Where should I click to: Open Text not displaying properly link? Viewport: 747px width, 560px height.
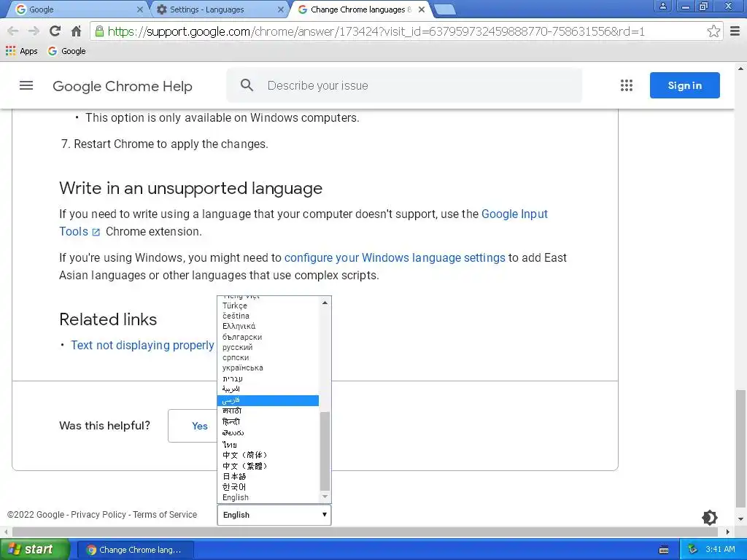point(142,345)
